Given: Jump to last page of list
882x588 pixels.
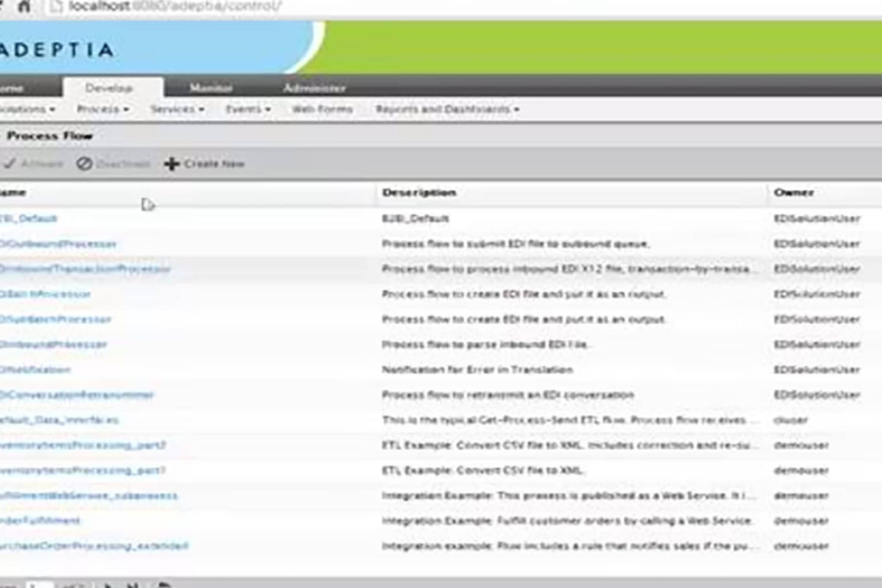Looking at the screenshot, I should click(x=133, y=585).
